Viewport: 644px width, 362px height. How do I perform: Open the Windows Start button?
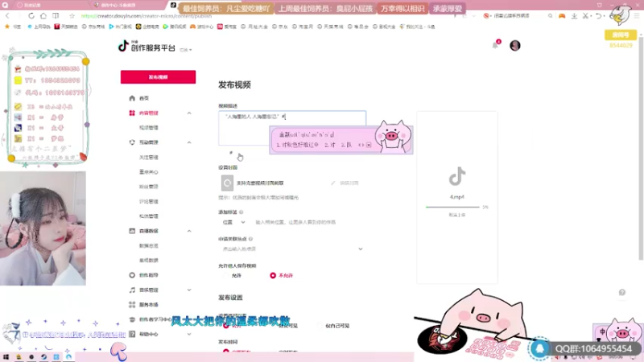click(x=6, y=356)
